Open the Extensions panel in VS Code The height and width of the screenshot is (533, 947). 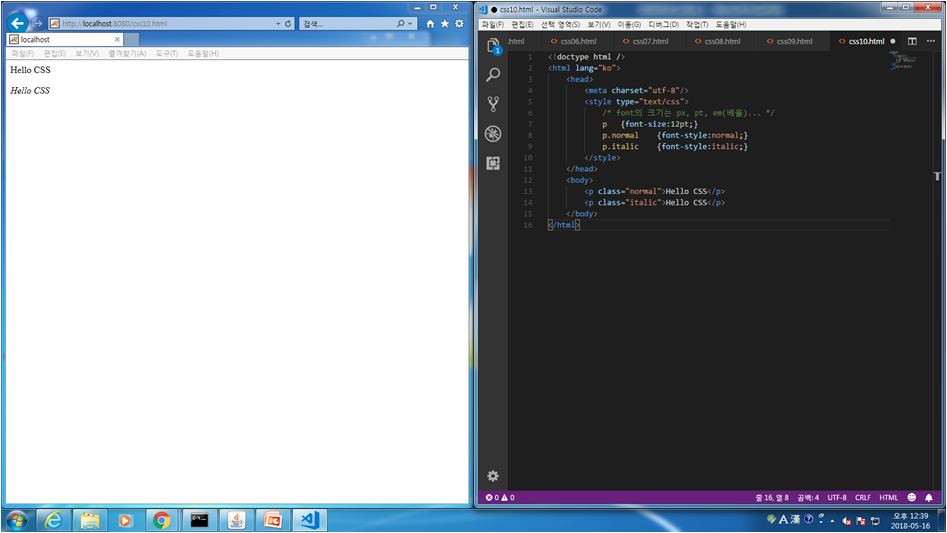click(x=493, y=163)
